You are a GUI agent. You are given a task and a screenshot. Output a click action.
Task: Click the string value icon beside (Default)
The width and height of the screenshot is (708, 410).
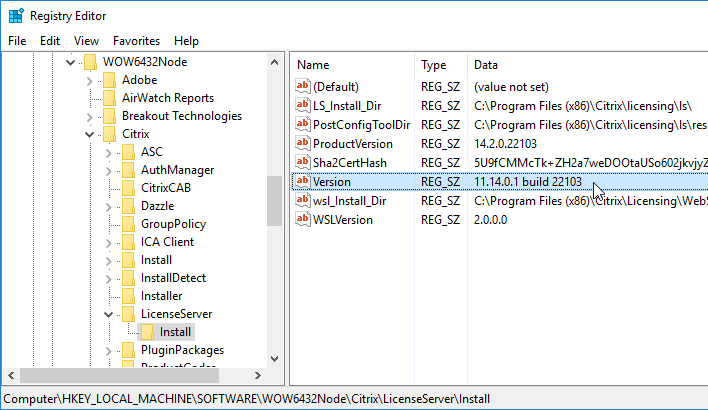click(303, 86)
